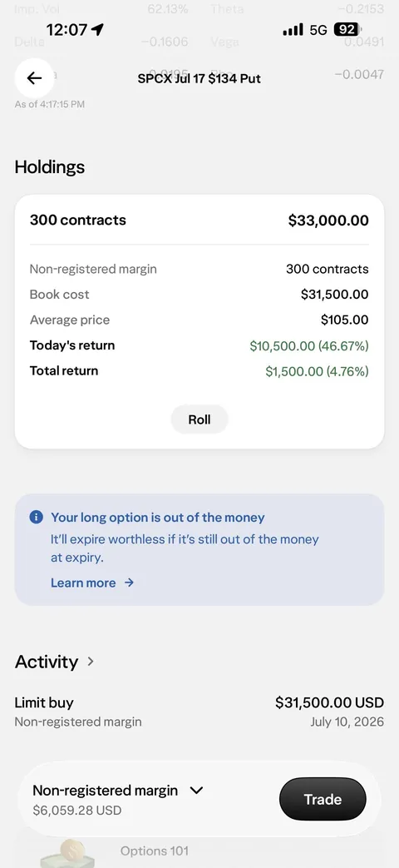Tap the Today's return row
Image resolution: width=399 pixels, height=868 pixels.
pos(199,345)
